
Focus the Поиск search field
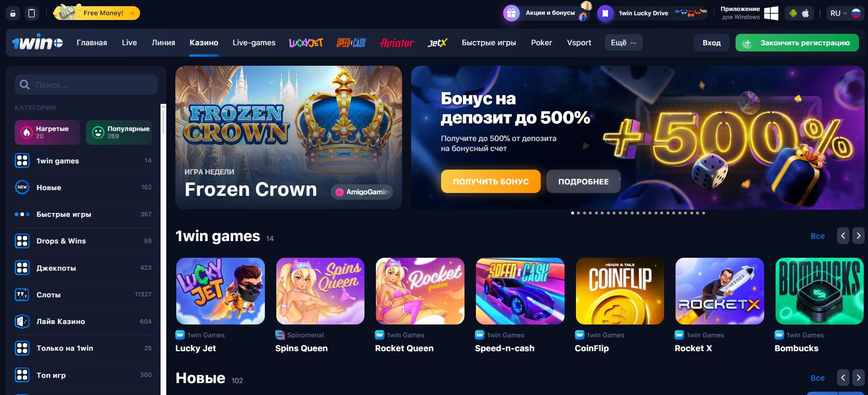click(x=86, y=84)
